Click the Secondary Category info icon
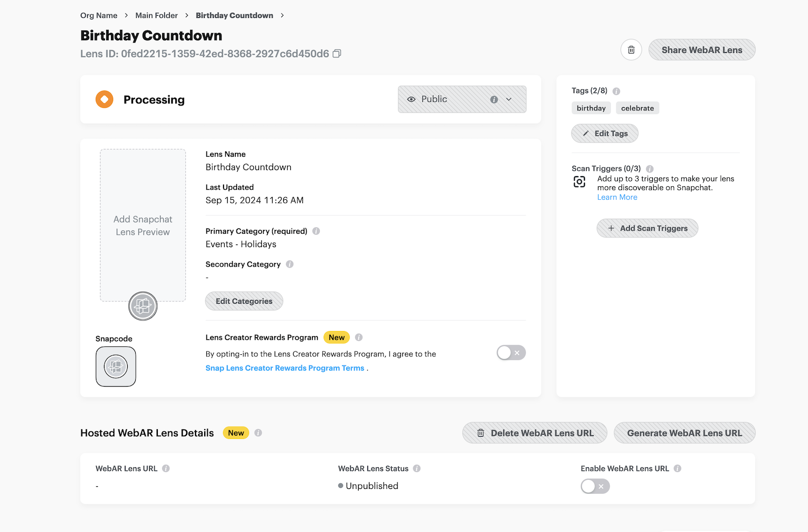 (x=290, y=264)
